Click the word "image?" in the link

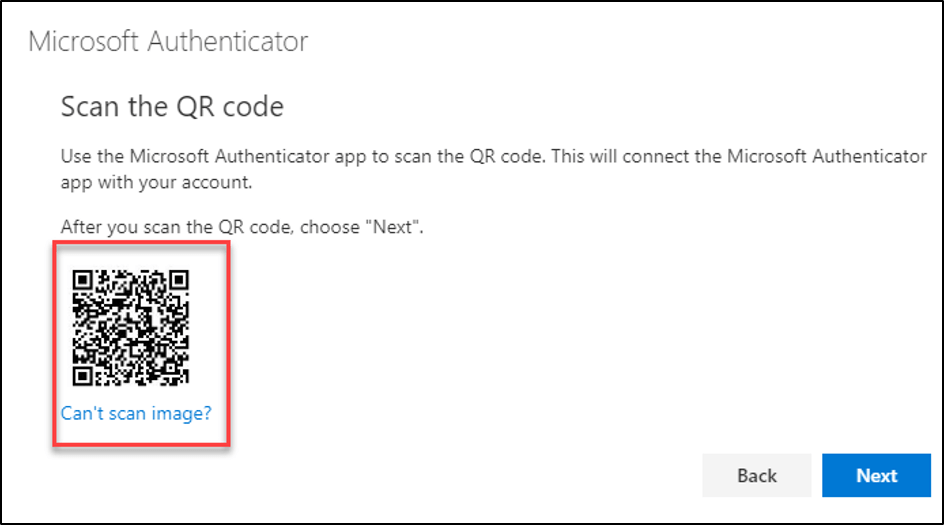pyautogui.click(x=181, y=412)
